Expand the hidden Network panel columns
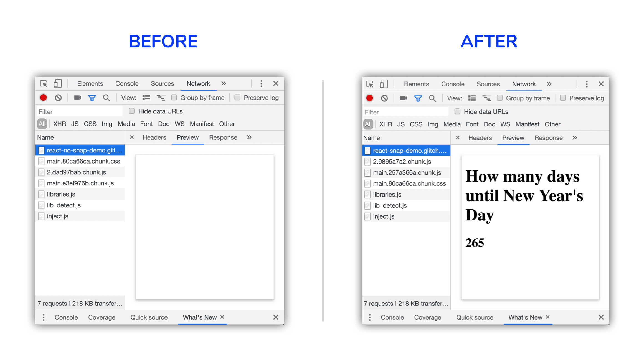Screen dimensions: 644x362 [x=249, y=137]
